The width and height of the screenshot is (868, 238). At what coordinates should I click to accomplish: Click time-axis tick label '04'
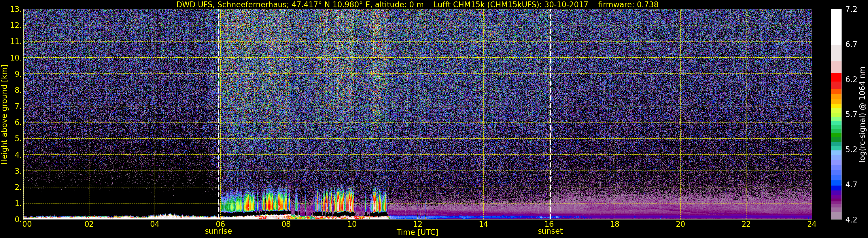pyautogui.click(x=155, y=224)
